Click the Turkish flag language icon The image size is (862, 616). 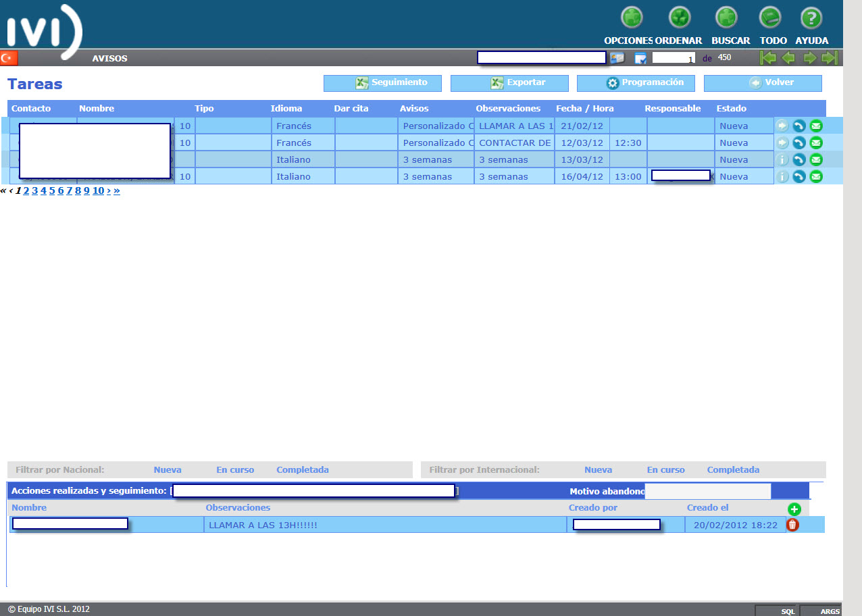click(9, 58)
